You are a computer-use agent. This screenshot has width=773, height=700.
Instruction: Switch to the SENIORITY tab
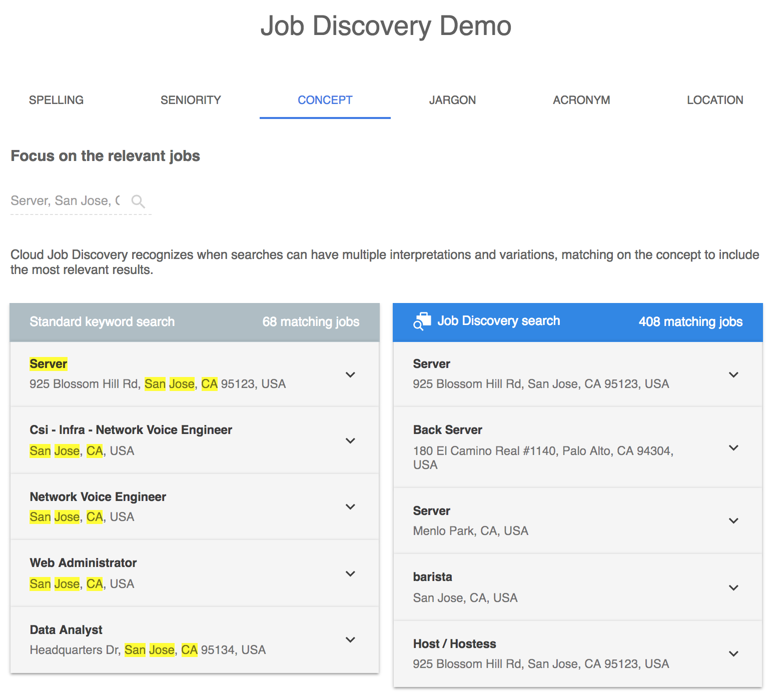pyautogui.click(x=191, y=100)
